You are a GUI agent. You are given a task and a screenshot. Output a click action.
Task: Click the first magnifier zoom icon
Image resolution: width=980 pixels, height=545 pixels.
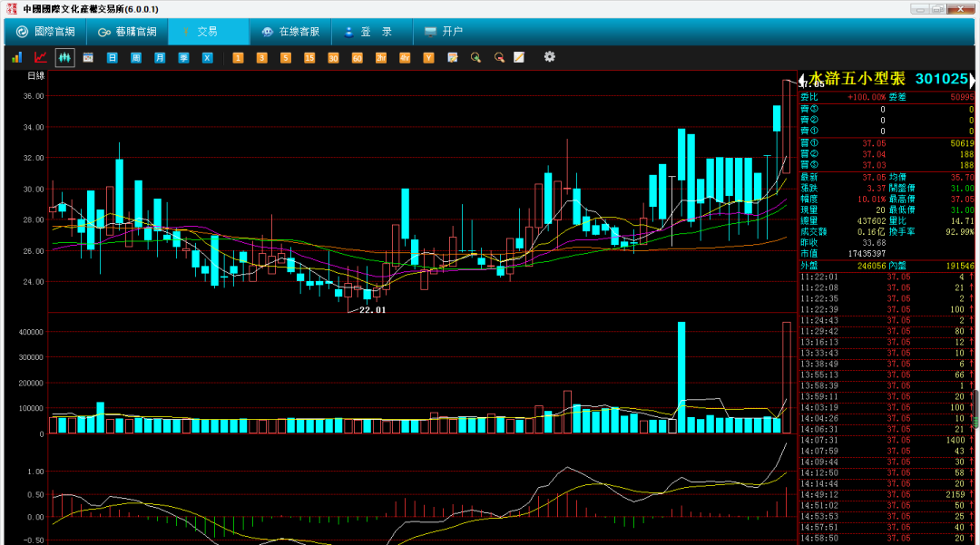coord(475,57)
